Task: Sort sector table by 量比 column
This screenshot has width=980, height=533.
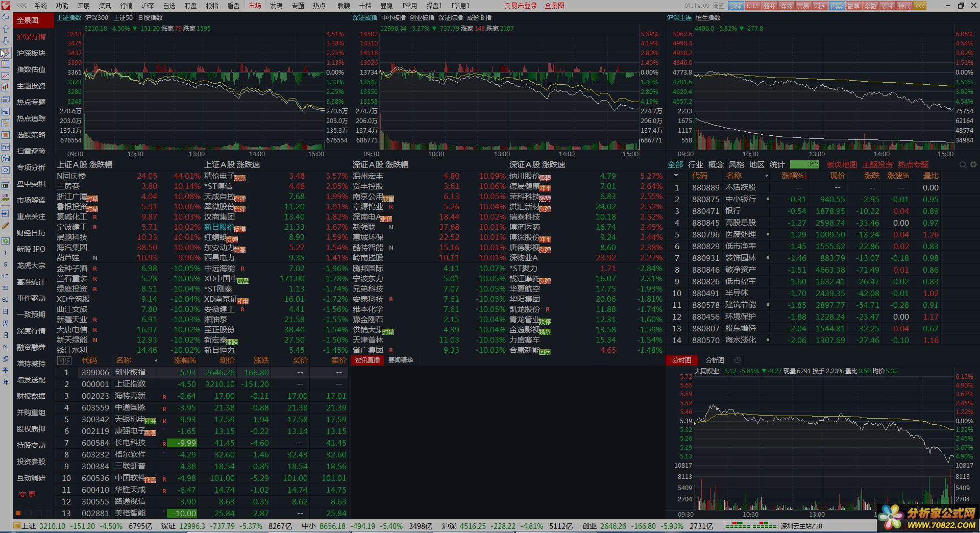Action: pos(931,176)
